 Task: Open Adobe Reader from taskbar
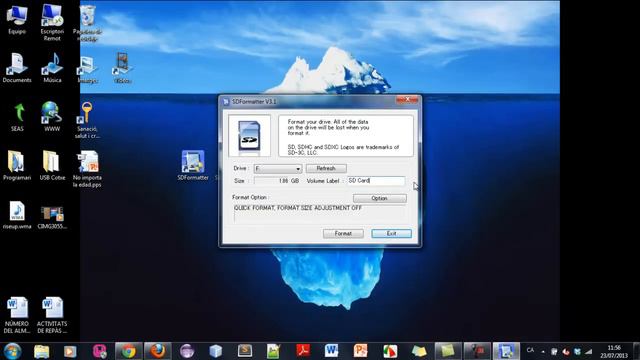[x=303, y=351]
